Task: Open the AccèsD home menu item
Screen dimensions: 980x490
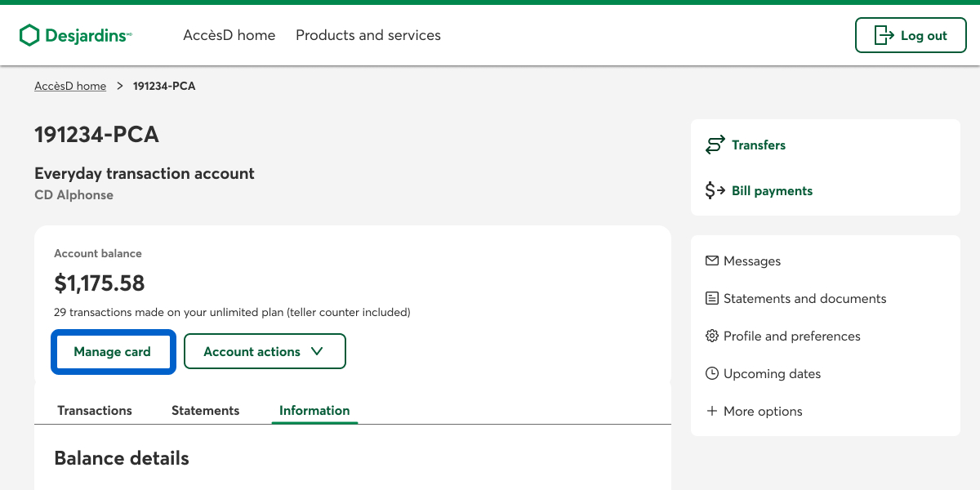Action: tap(229, 35)
